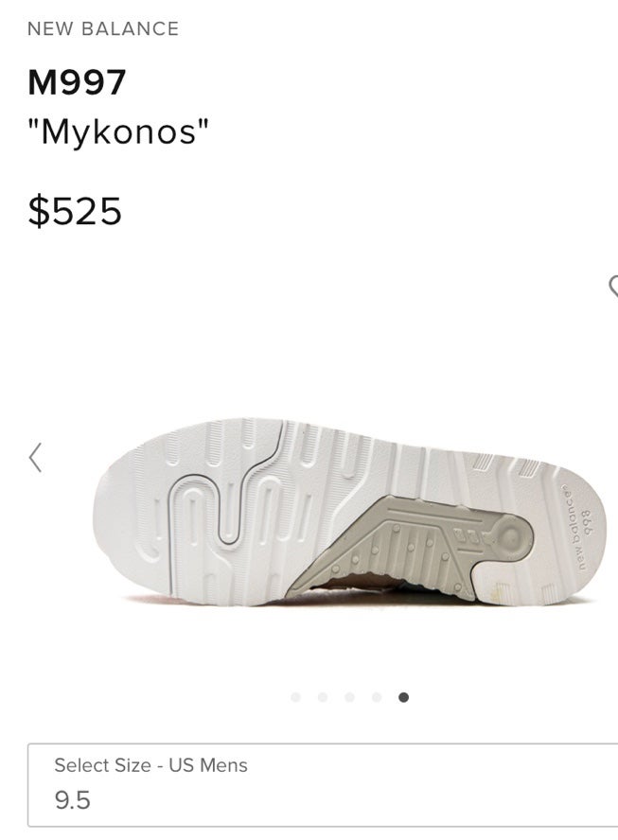Expand size options via Select Size label
This screenshot has height=840, width=618.
coord(150,765)
